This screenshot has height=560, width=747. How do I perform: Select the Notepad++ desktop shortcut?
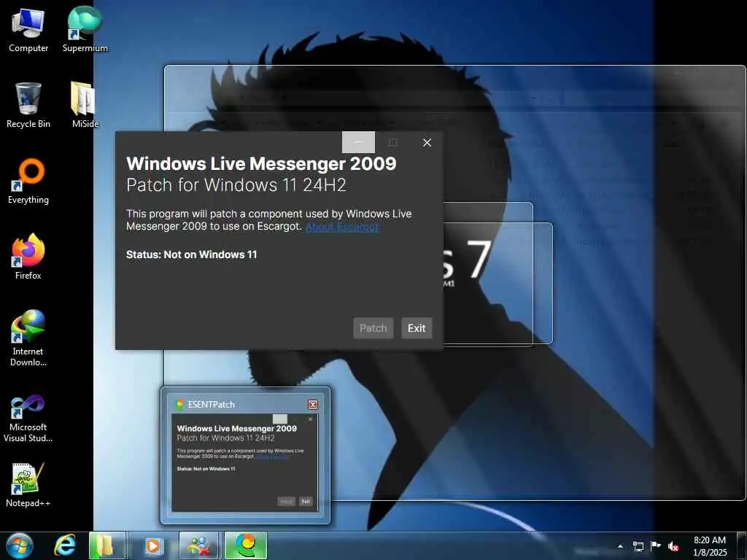(x=28, y=485)
